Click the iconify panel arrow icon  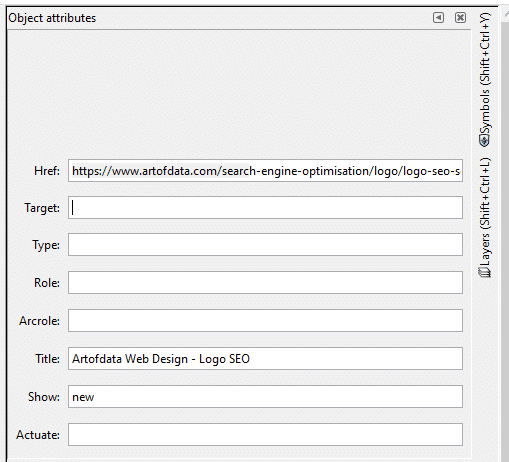point(438,17)
